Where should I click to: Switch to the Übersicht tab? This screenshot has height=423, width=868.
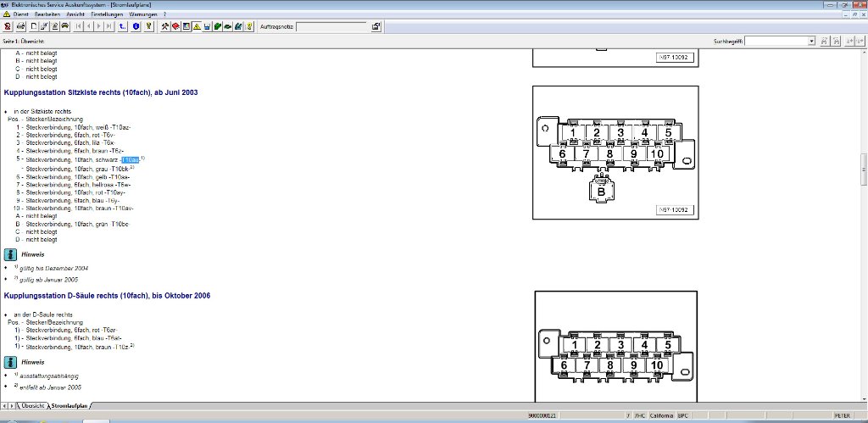[32, 406]
